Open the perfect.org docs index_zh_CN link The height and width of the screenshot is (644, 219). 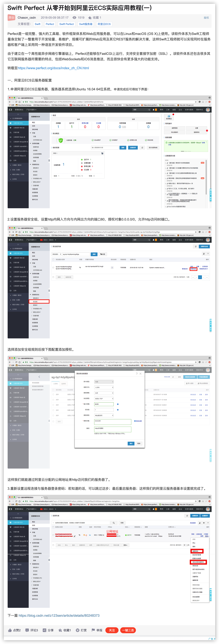(53, 68)
